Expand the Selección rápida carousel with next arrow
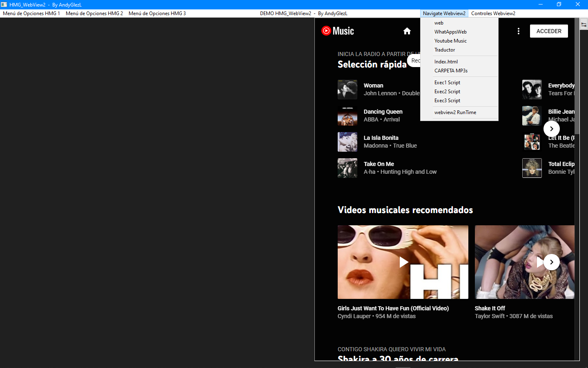 pos(551,128)
